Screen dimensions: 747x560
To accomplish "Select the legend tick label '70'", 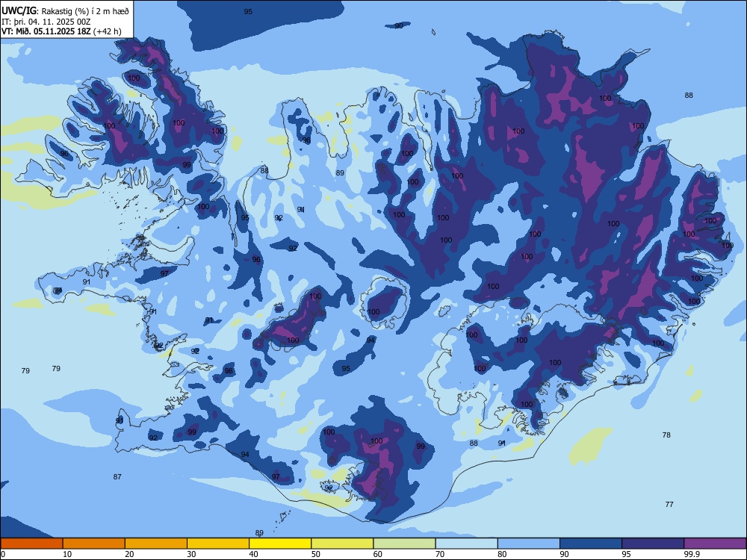I will click(440, 554).
